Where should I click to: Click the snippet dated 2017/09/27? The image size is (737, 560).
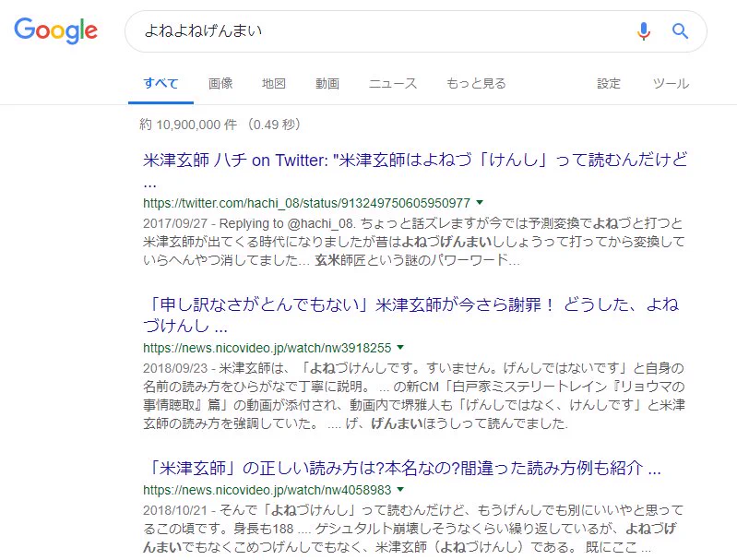pyautogui.click(x=413, y=242)
